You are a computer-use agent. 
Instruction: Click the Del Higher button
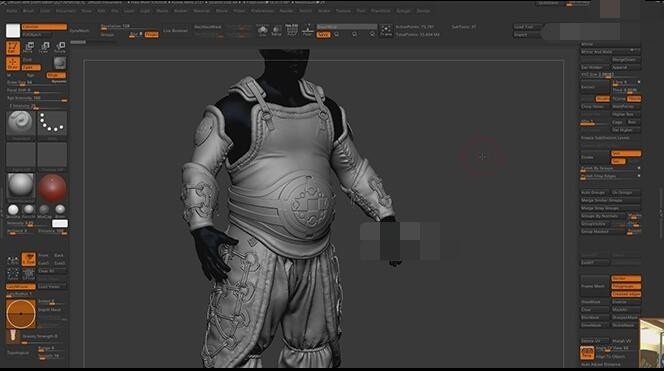[x=625, y=130]
